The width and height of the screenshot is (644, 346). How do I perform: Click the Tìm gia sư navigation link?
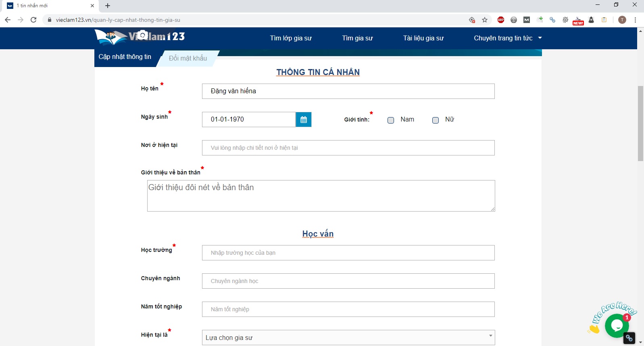(357, 38)
